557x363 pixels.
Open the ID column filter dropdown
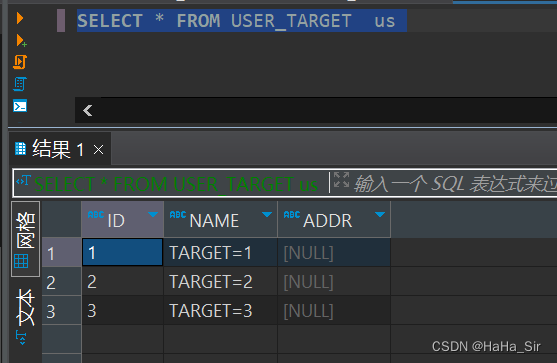(x=153, y=215)
